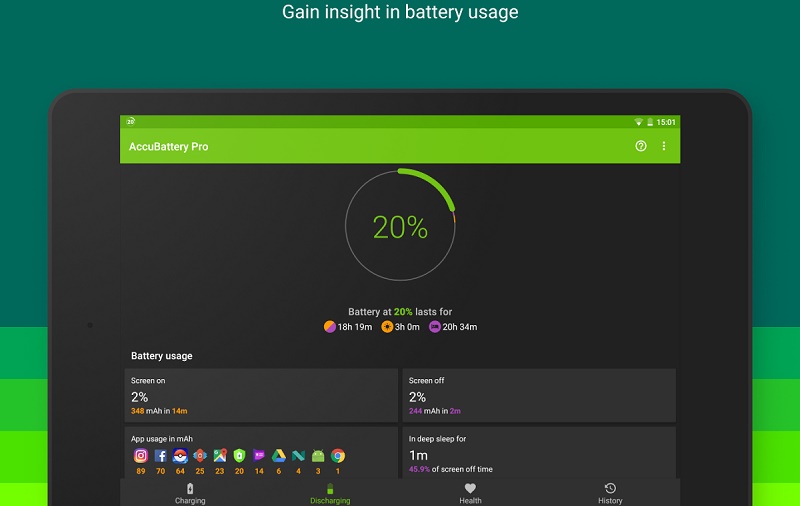
Task: Tap the green shield battery app icon
Action: pos(239,456)
